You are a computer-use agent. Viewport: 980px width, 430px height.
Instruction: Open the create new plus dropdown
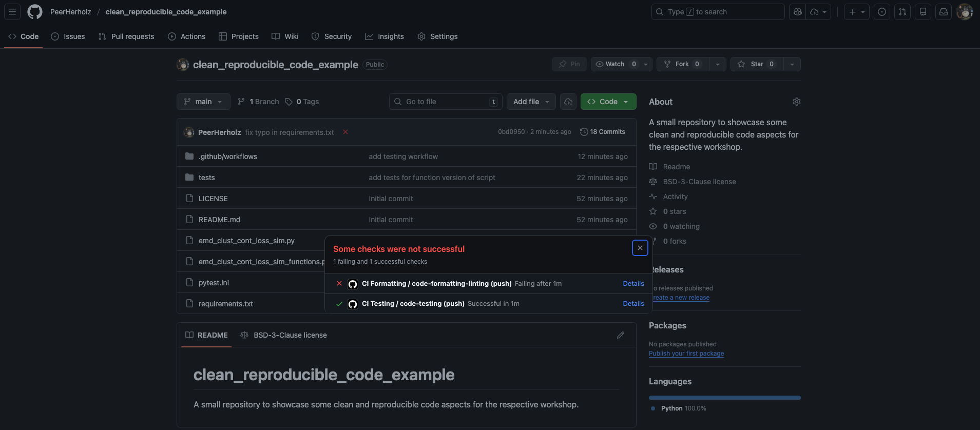[857, 12]
